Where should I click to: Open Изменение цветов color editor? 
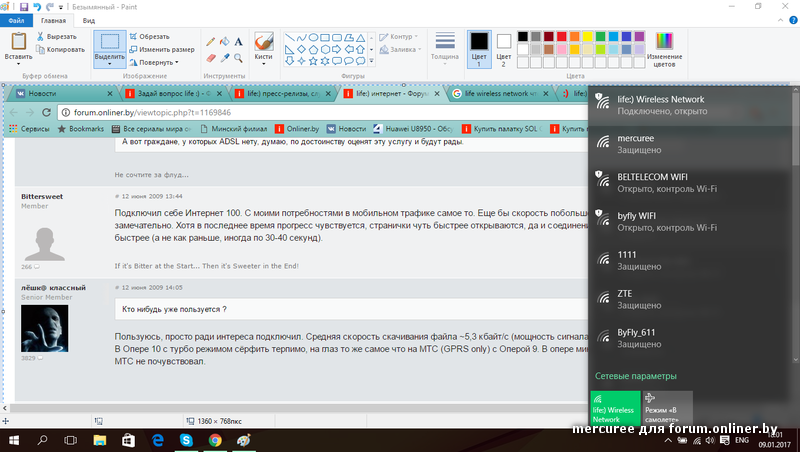[x=664, y=50]
